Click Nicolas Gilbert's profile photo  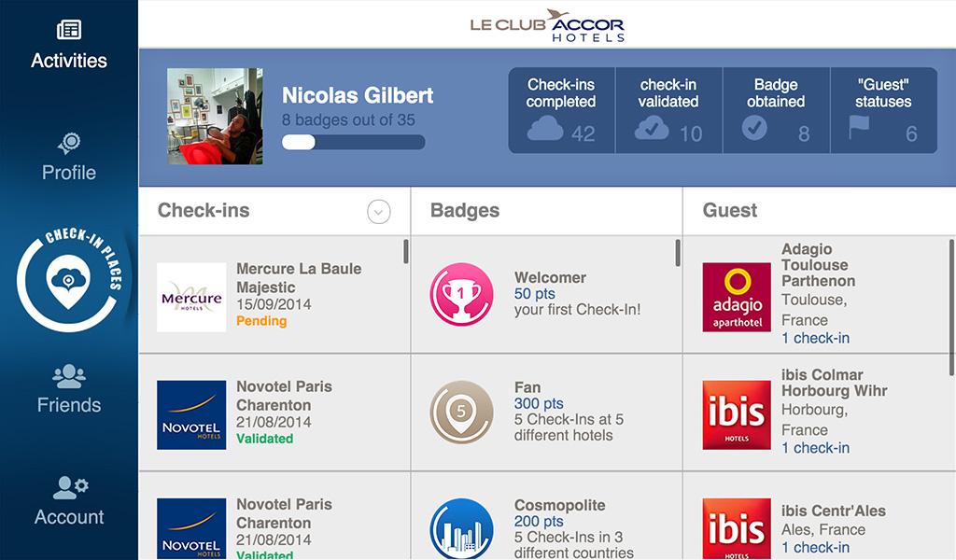[216, 117]
